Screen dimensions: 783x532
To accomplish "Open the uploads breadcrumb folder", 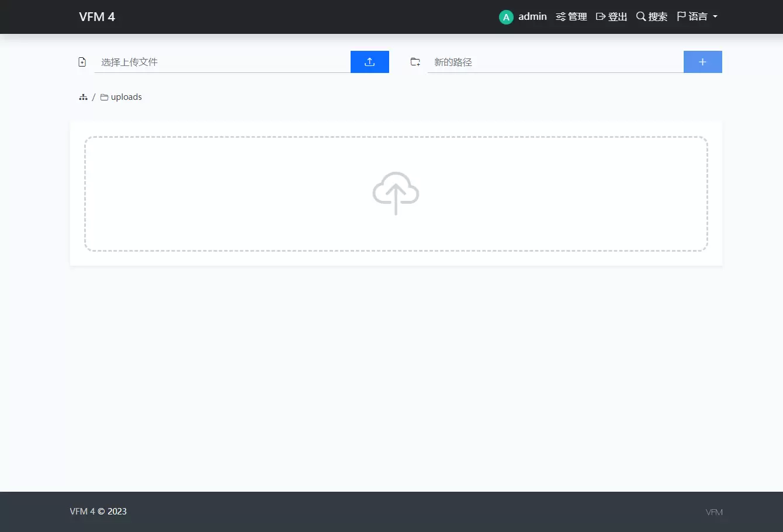I will 121,97.
